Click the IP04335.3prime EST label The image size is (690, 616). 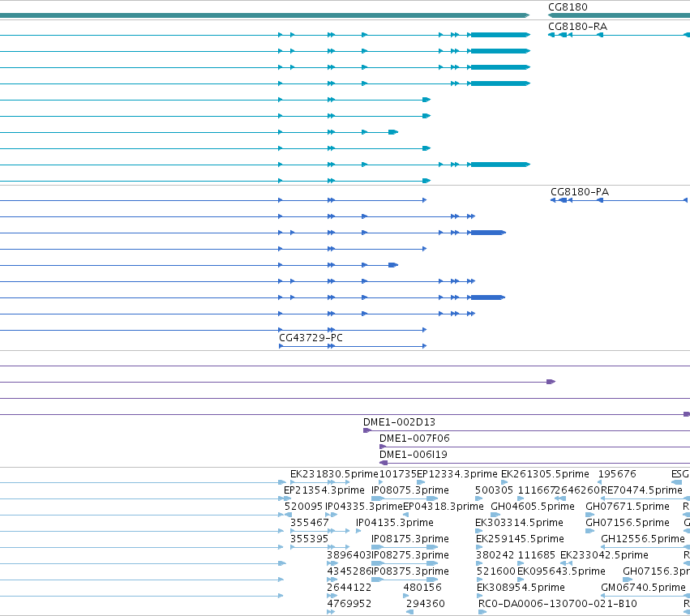click(x=364, y=507)
